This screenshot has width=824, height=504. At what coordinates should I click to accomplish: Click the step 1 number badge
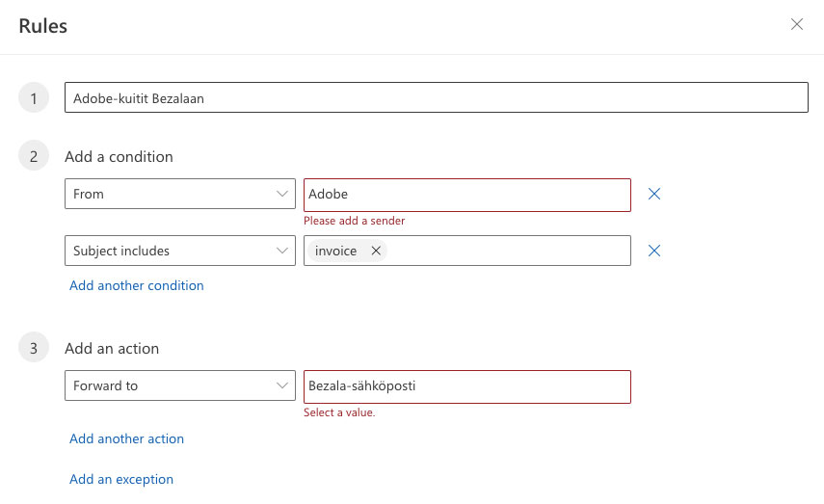[34, 97]
